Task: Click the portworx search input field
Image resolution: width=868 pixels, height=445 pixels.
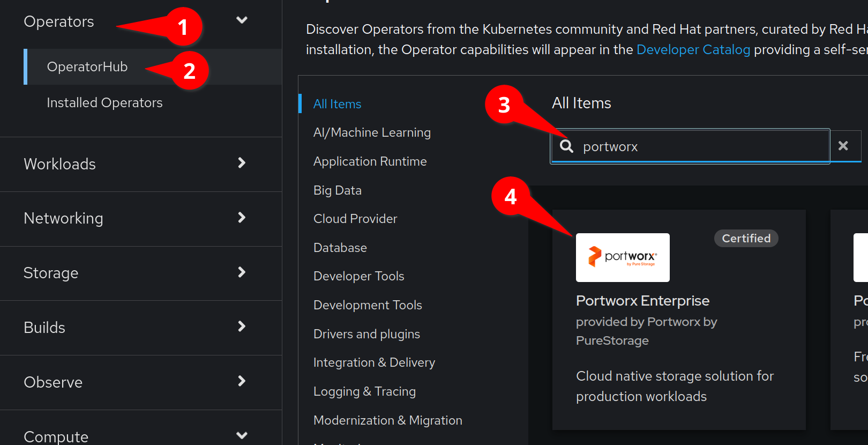Action: click(697, 146)
